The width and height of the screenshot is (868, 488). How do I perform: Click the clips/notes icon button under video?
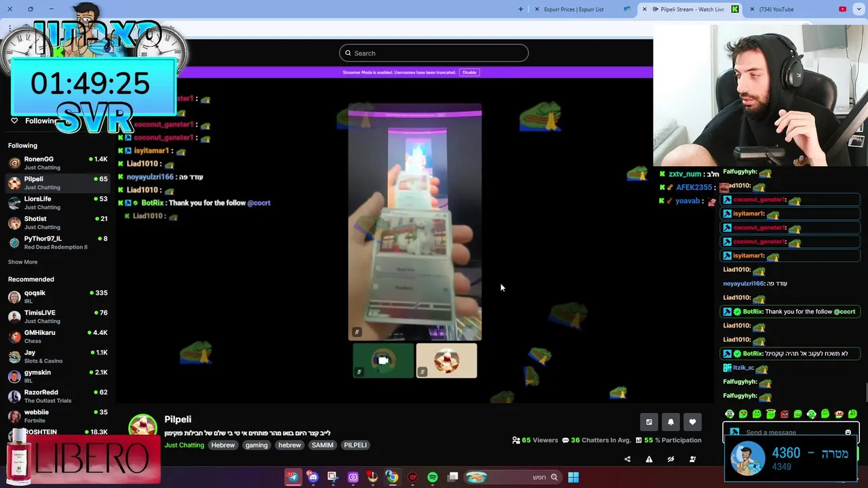pos(649,422)
